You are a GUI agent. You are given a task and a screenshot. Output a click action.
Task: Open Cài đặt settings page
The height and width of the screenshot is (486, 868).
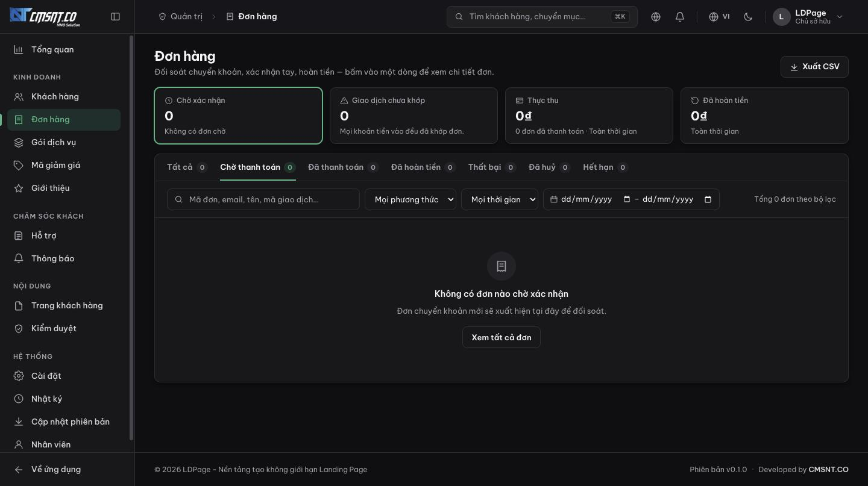coord(64,376)
